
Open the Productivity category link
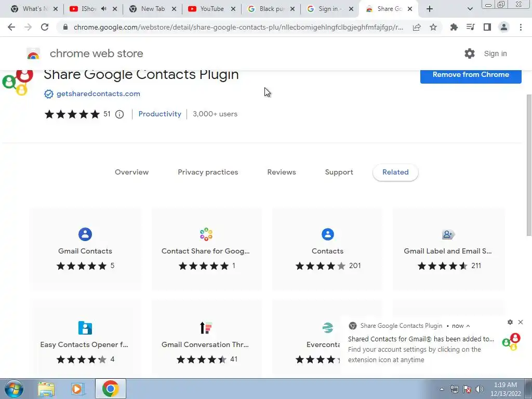click(160, 114)
